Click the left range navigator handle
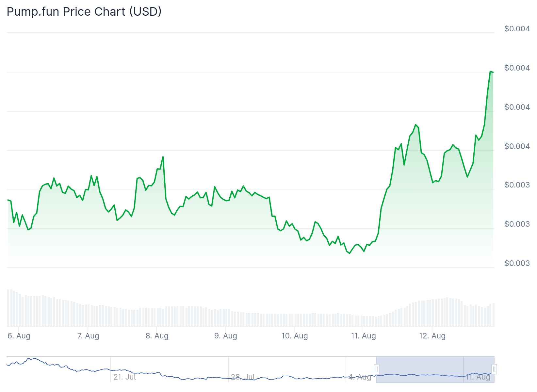This screenshot has width=537, height=392. coord(376,369)
